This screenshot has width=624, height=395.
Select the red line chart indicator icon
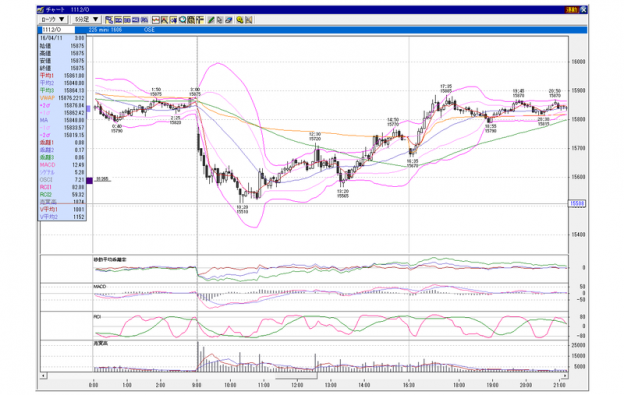156,19
